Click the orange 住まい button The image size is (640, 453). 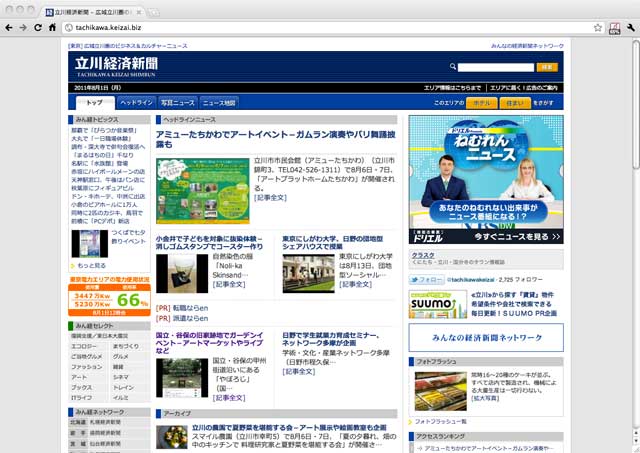tap(515, 103)
